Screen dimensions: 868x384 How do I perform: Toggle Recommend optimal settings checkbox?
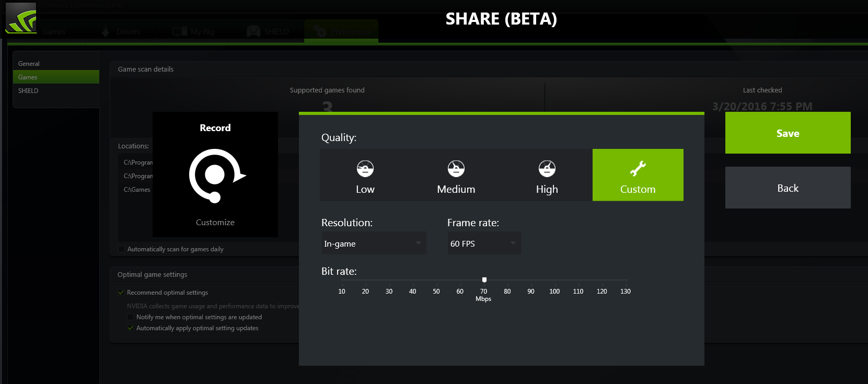click(x=121, y=293)
